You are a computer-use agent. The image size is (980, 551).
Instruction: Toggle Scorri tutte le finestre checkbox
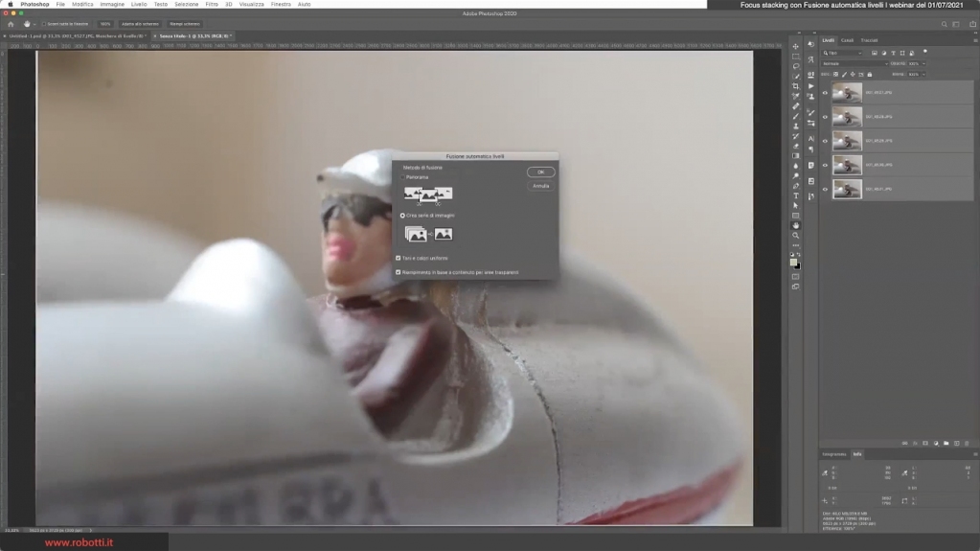coord(44,24)
